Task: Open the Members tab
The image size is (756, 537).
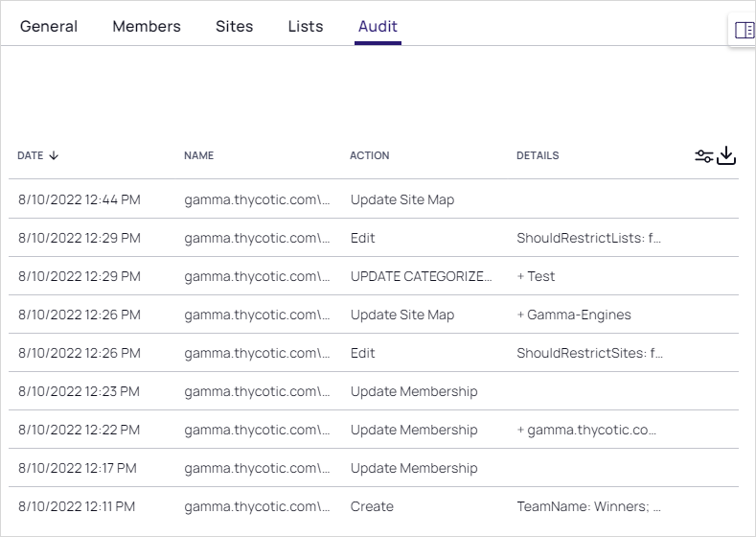Action: [147, 27]
